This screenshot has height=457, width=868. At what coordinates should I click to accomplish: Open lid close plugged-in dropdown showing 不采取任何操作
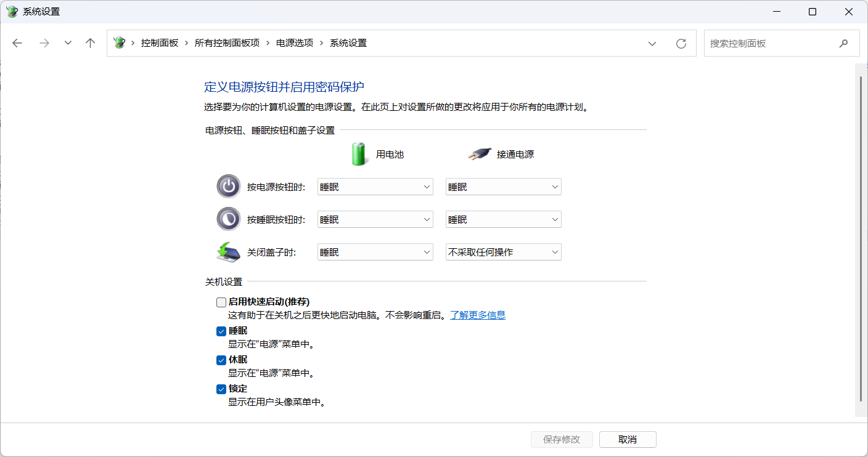click(503, 252)
